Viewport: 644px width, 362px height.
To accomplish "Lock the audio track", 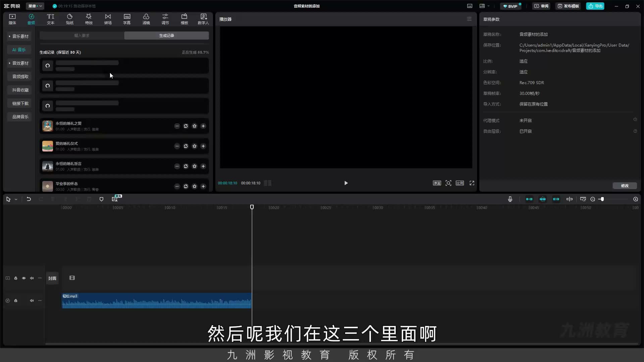I will tap(16, 301).
